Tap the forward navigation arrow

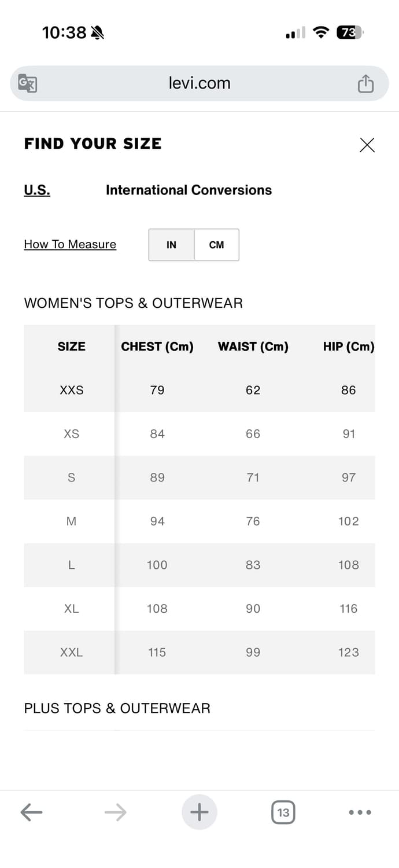pos(116,812)
